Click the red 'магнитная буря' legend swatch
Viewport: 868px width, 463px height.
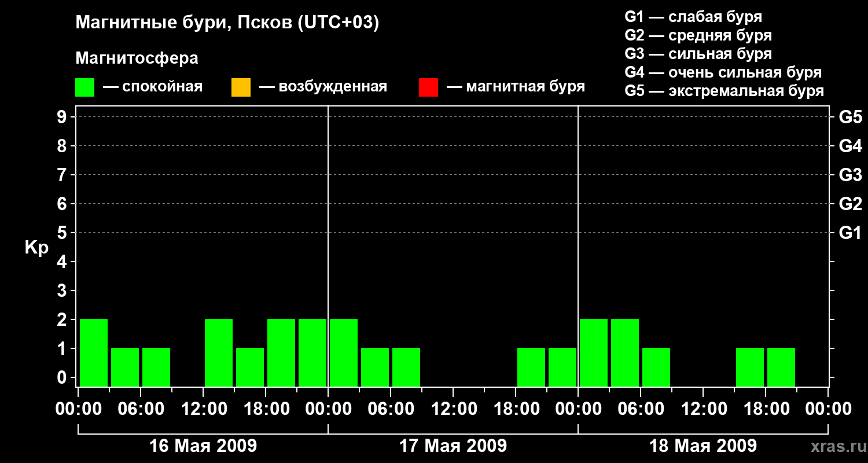(x=428, y=87)
